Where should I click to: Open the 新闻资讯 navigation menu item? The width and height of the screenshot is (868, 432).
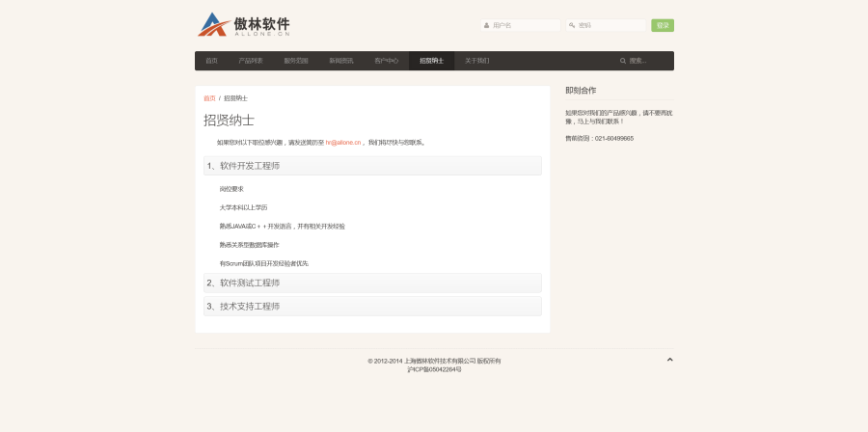(x=341, y=61)
